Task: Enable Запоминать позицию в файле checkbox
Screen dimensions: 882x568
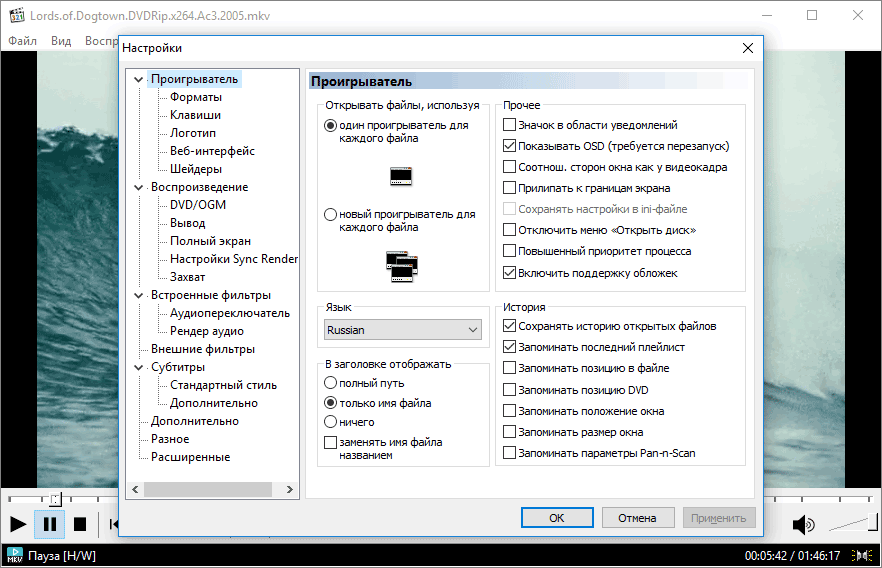Action: point(510,368)
